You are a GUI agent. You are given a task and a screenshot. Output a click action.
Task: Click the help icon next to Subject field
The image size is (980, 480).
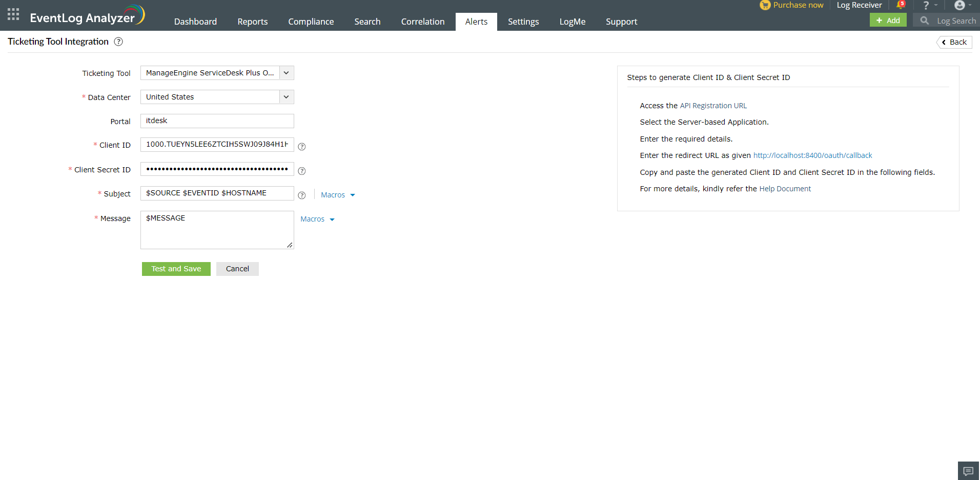(x=302, y=195)
